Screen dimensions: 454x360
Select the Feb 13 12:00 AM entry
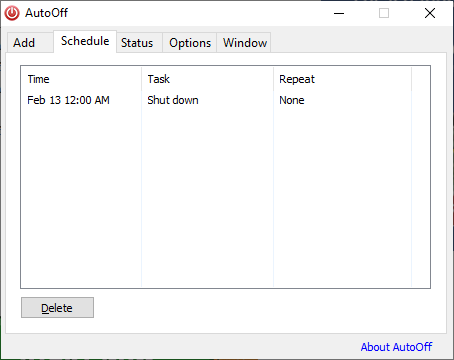[68, 100]
